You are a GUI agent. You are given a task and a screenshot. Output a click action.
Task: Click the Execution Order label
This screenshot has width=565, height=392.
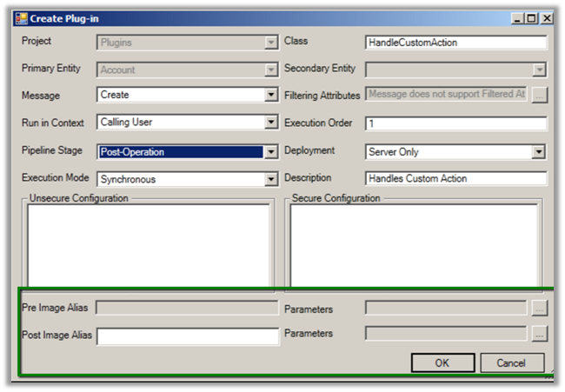coord(318,123)
